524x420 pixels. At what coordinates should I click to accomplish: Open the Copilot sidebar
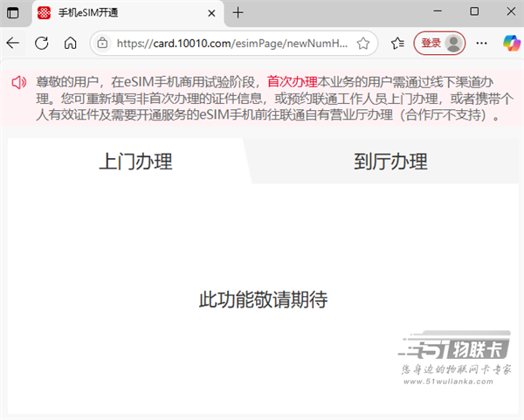coord(512,43)
